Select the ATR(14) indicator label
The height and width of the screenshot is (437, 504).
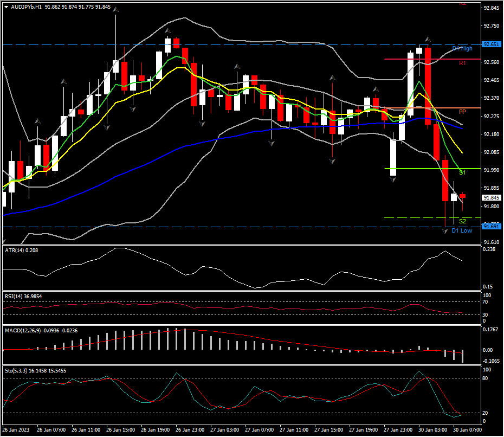[x=15, y=250]
